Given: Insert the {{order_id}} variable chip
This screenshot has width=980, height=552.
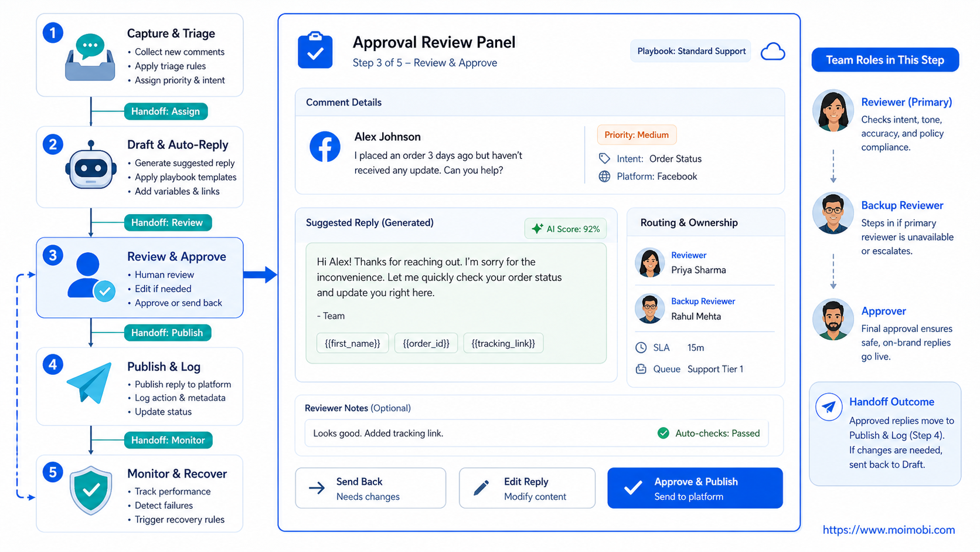Looking at the screenshot, I should click(x=426, y=344).
